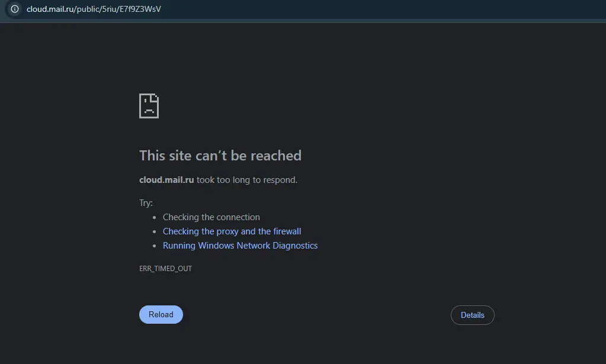Open the Details button
The width and height of the screenshot is (606, 364).
tap(472, 315)
